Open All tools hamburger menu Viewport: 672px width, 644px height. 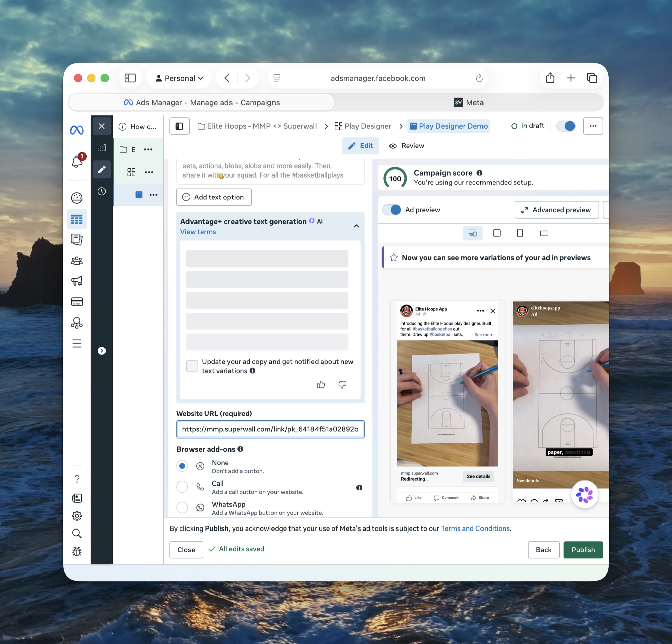(77, 343)
